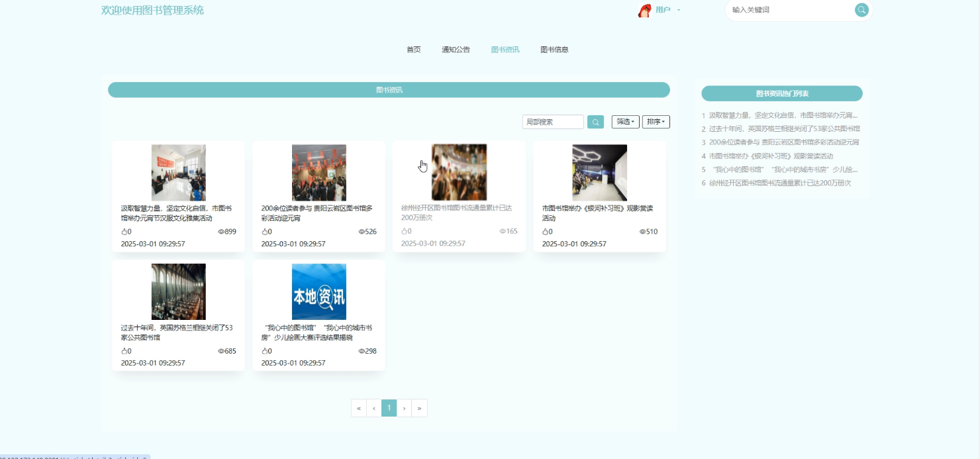Viewport: 980px width, 459px height.
Task: Click the 用户 username label
Action: (663, 10)
